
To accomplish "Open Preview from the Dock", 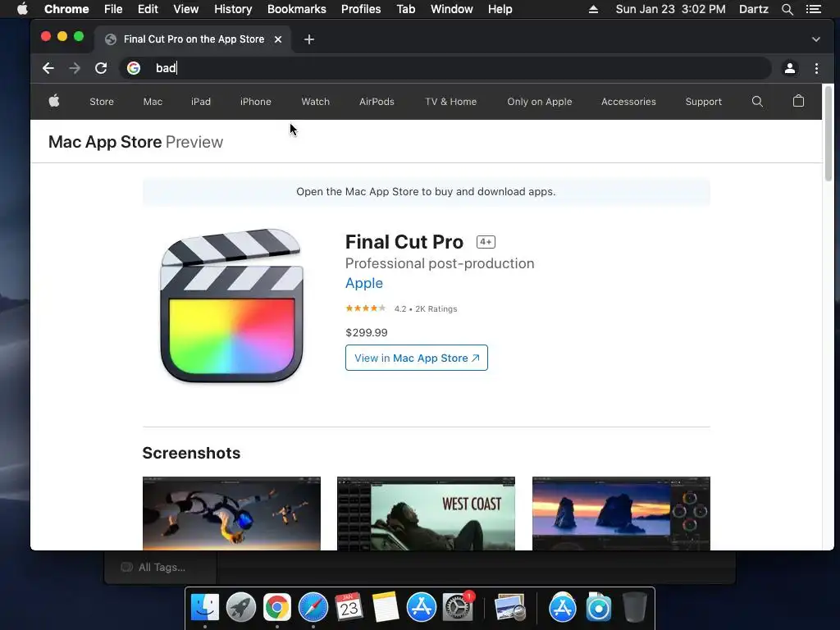I will 510,607.
